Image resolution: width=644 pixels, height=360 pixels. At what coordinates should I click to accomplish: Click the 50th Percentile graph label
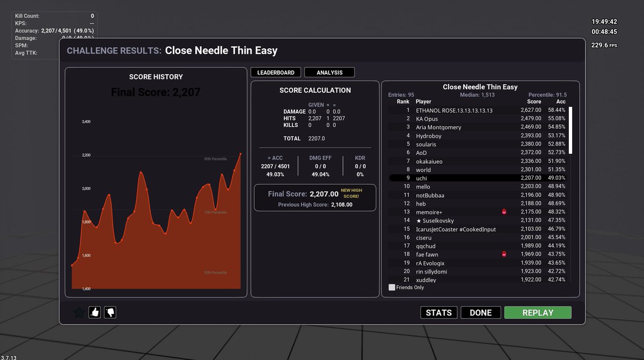tap(216, 272)
